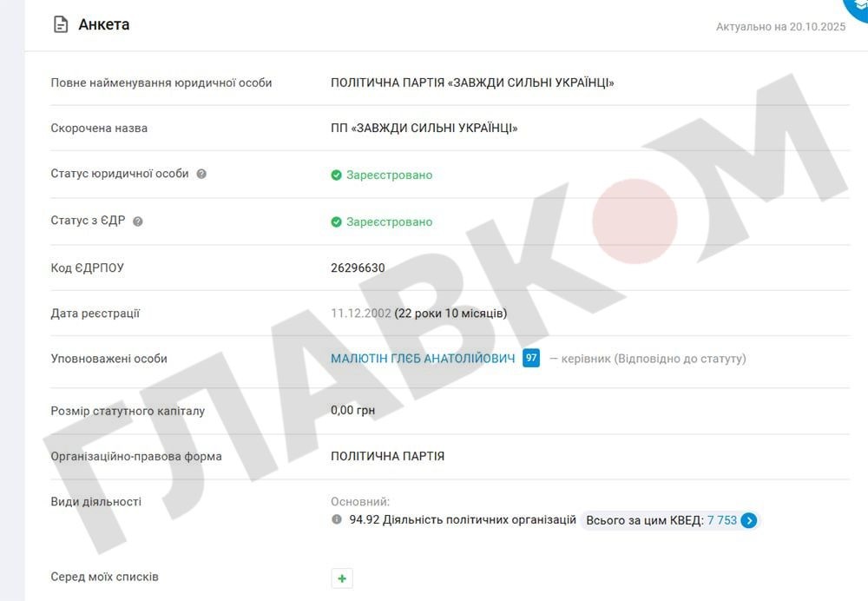Click Всього за цим КВЕД chip
This screenshot has width=868, height=601.
pyautogui.click(x=670, y=520)
